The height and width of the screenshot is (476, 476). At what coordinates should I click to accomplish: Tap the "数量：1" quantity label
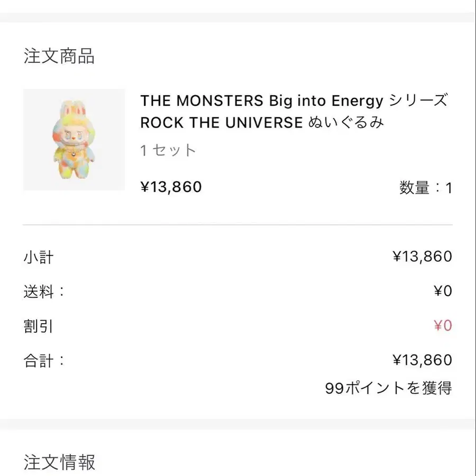(x=426, y=188)
